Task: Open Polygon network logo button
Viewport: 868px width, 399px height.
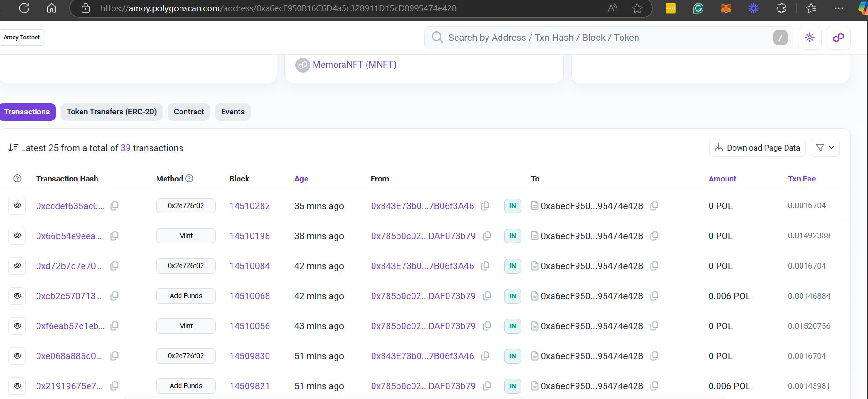Action: click(x=838, y=38)
